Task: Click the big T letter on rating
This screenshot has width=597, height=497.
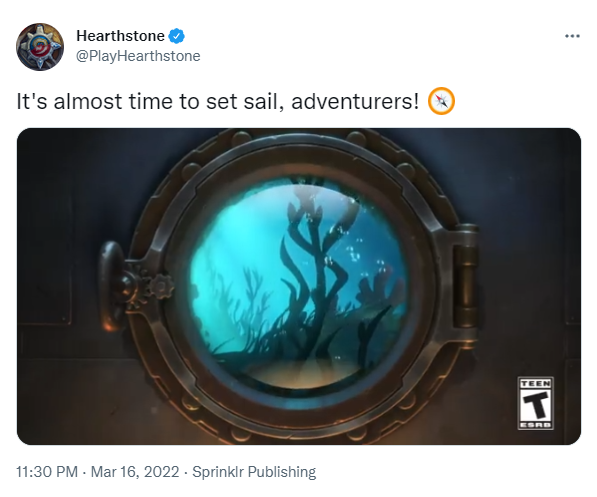Action: (535, 405)
